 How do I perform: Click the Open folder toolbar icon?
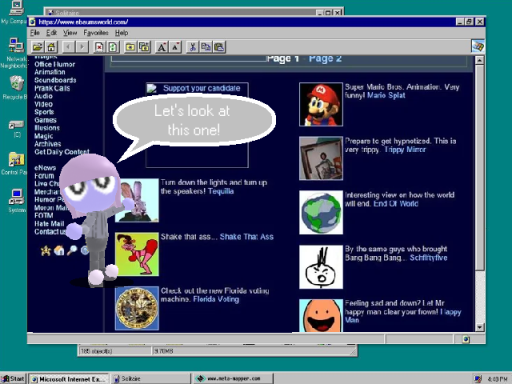[x=38, y=47]
